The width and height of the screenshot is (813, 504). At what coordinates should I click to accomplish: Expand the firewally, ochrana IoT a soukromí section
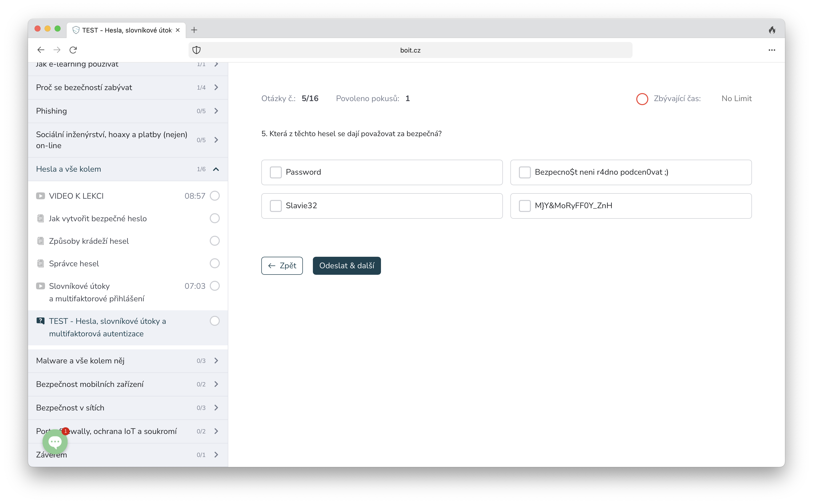pos(128,431)
